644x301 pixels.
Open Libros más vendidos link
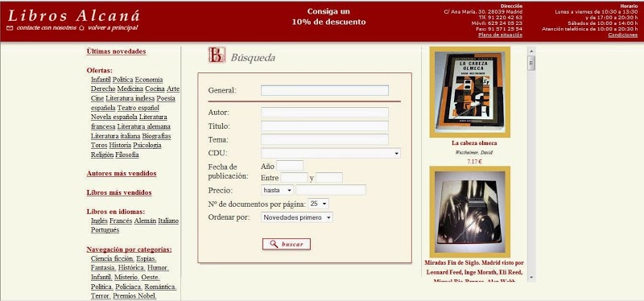pyautogui.click(x=119, y=192)
